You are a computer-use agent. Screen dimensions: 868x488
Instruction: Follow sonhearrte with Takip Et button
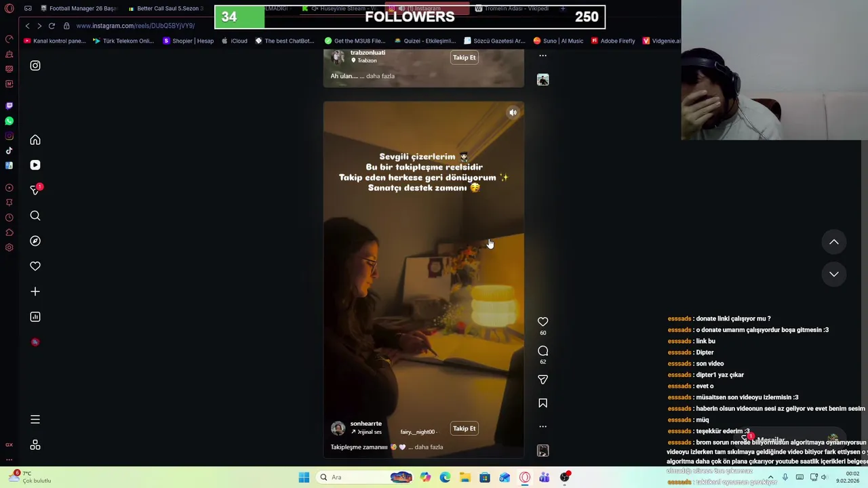click(464, 428)
